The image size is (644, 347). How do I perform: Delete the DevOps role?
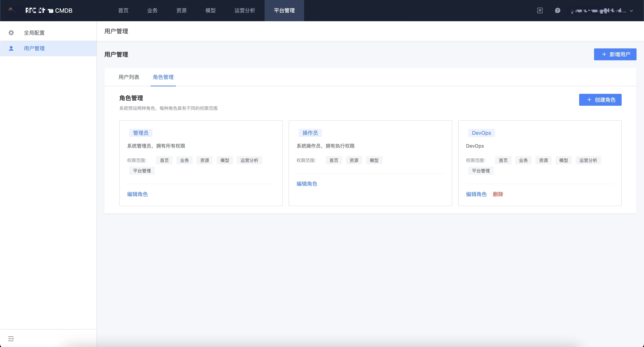pos(498,194)
